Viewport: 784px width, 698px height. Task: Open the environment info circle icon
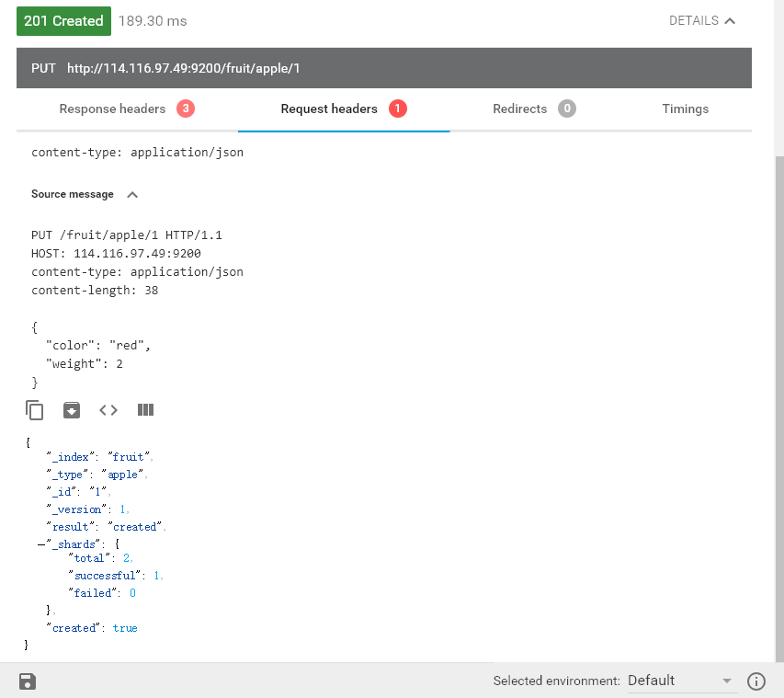pos(756,681)
